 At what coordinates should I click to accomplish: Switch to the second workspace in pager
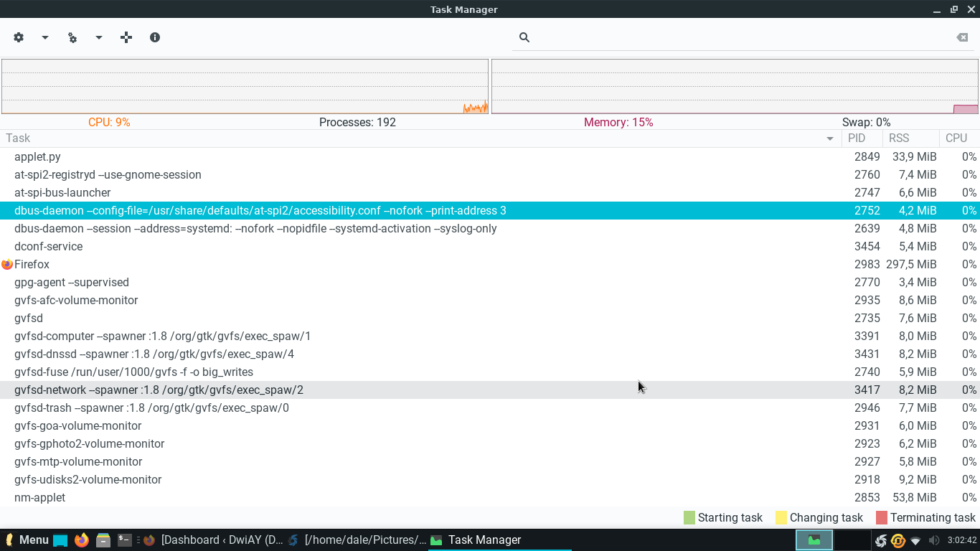852,540
